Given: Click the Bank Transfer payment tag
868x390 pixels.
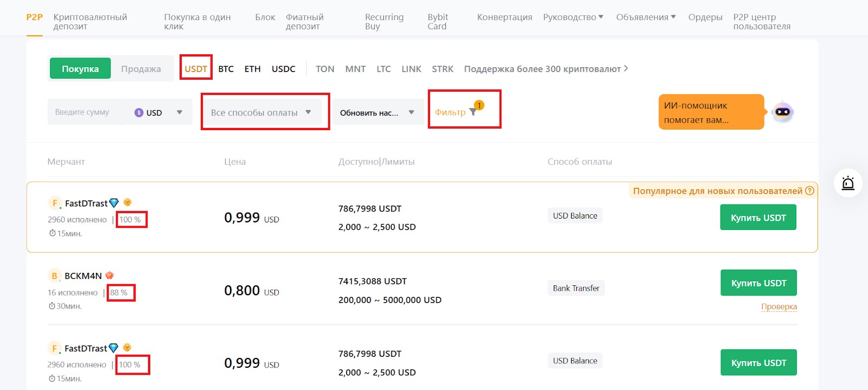Looking at the screenshot, I should click(576, 288).
